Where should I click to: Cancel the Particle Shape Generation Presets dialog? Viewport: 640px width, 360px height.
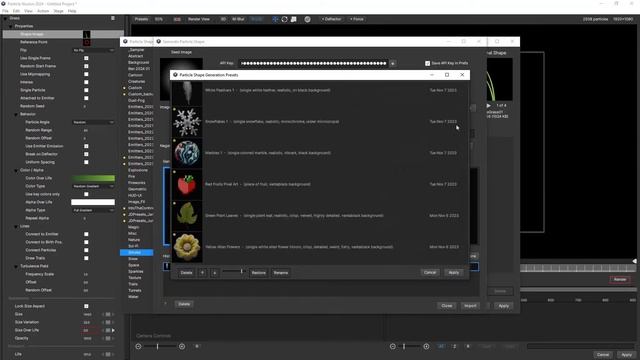click(x=430, y=272)
